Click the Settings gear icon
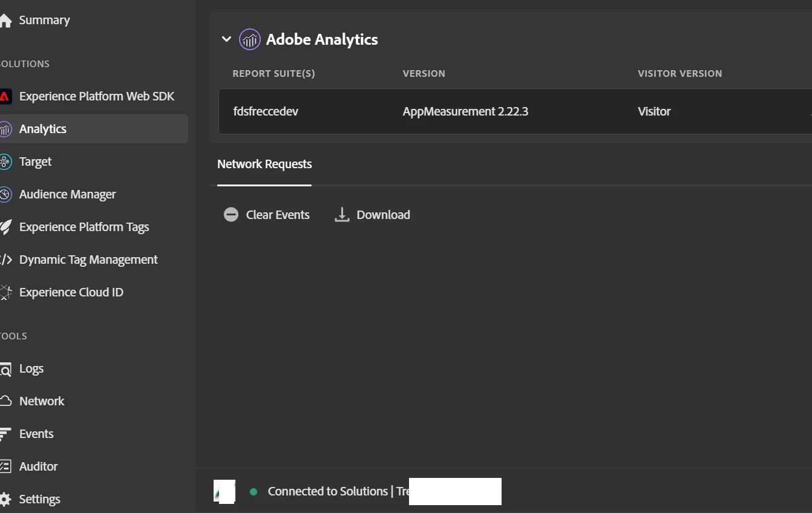This screenshot has height=513, width=812. (x=5, y=499)
